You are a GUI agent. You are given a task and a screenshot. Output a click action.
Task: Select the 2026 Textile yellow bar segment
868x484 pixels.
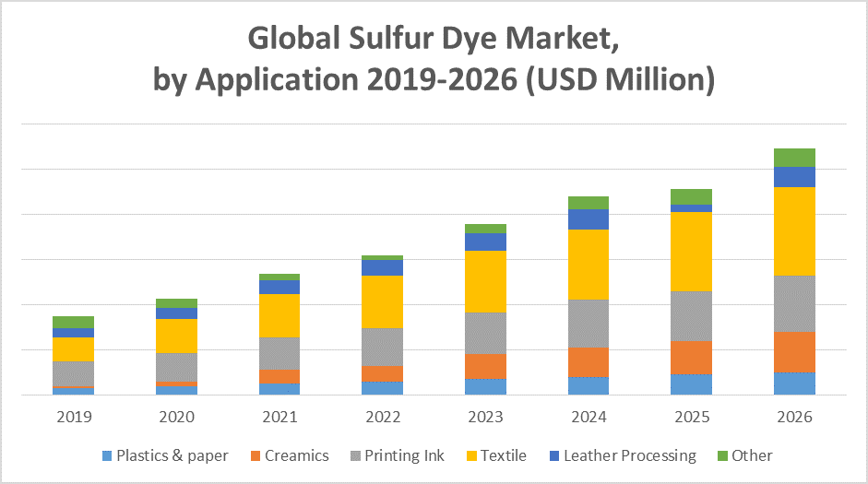point(794,230)
